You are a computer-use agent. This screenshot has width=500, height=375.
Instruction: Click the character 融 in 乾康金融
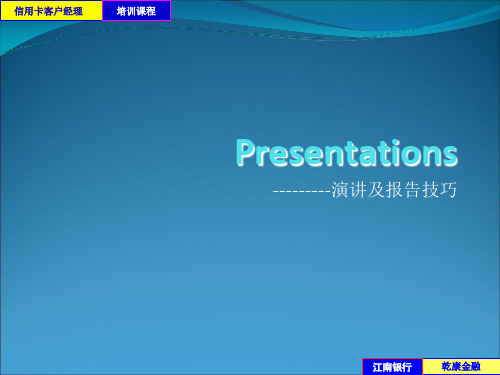click(476, 366)
